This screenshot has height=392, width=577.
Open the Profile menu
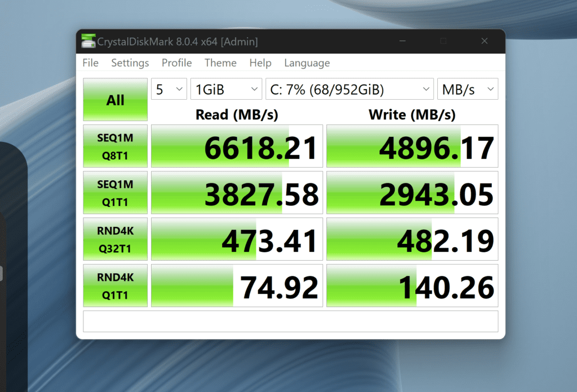point(176,63)
